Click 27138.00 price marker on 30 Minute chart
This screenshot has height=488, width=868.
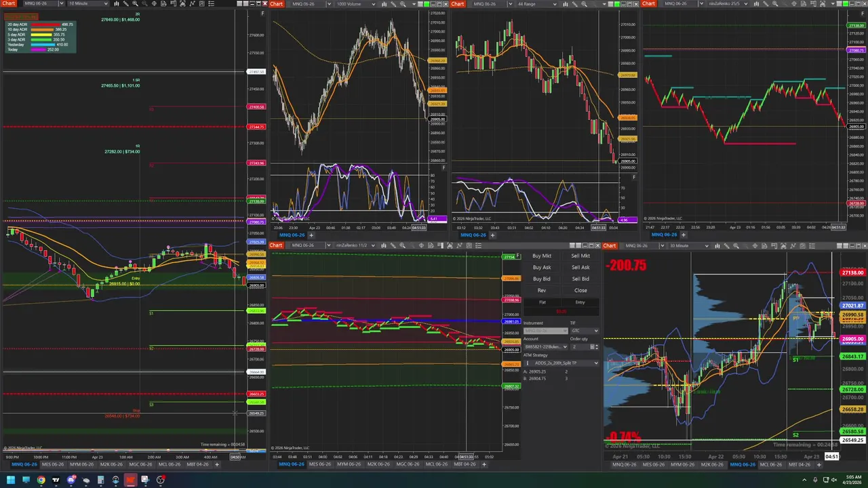[x=852, y=272]
